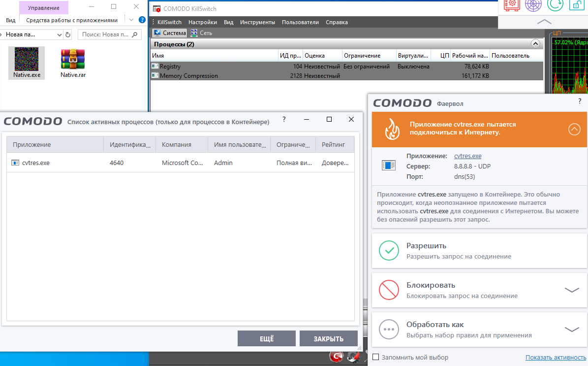Click Разрешить to allow the connection
Screen dimensions: 588x366
(479, 251)
